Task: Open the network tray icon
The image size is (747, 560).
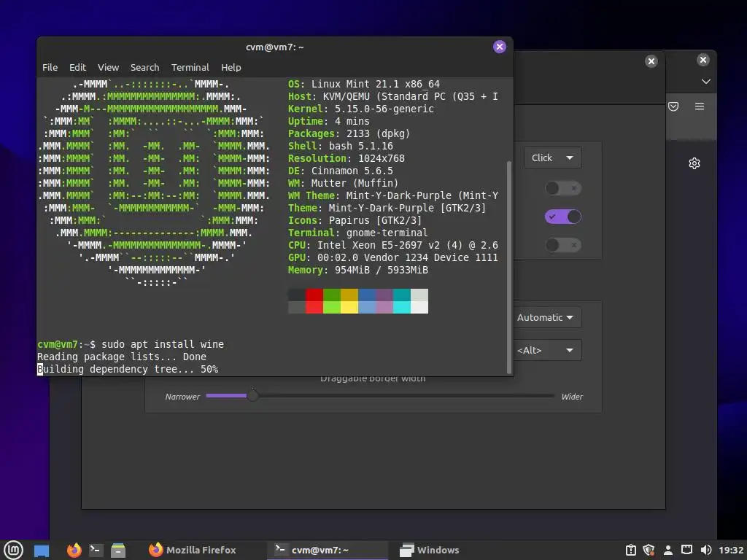Action: [x=686, y=550]
